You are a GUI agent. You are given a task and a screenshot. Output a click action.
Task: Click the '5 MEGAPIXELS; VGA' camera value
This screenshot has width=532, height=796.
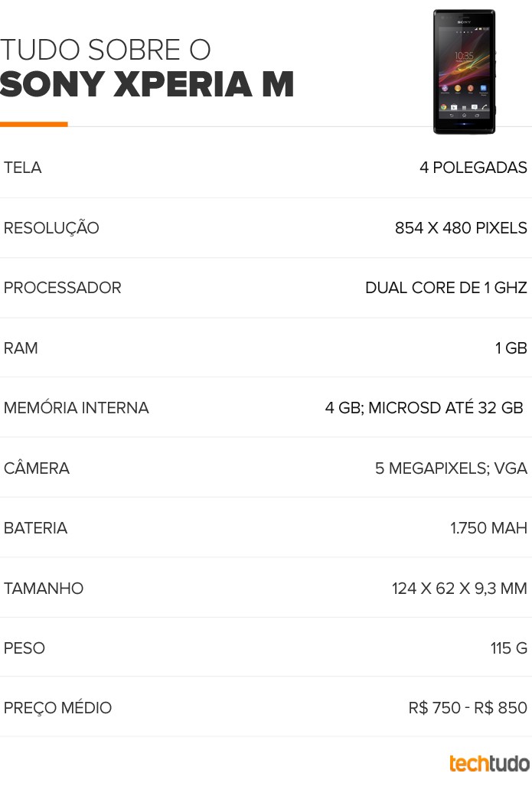click(451, 468)
